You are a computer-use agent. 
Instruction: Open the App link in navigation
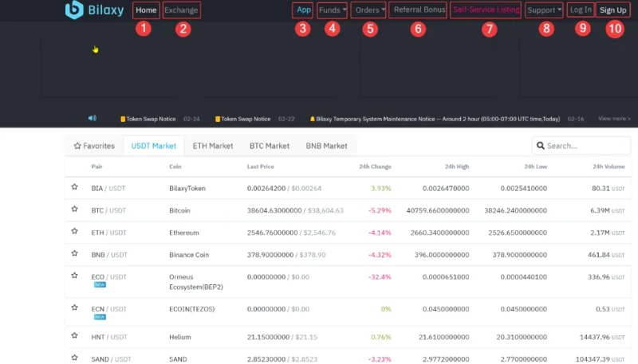[x=304, y=10]
